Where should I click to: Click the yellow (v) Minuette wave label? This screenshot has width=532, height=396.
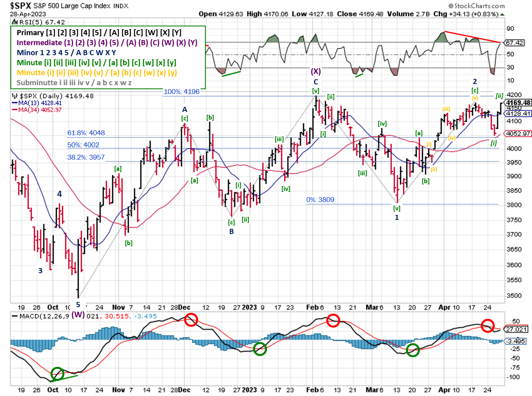[475, 98]
